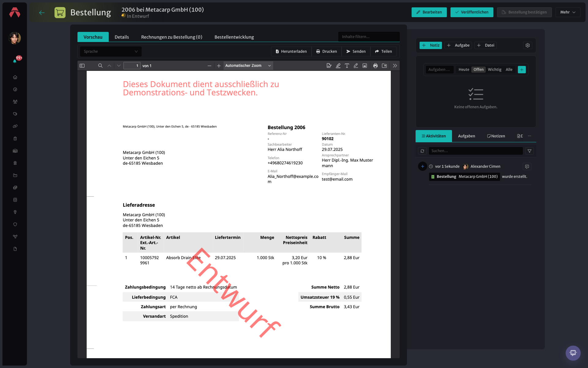Screen dimensions: 588x368
Task: Add a new Datei
Action: coord(486,45)
